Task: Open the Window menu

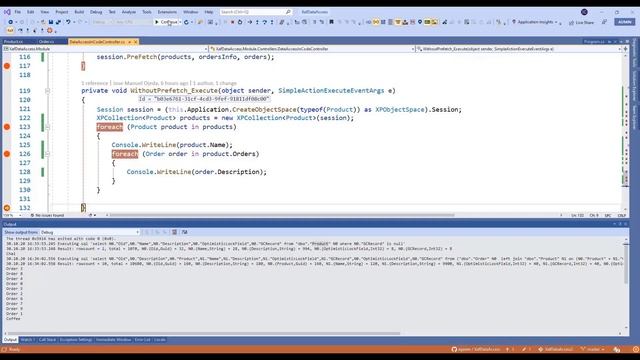Action: (191, 12)
